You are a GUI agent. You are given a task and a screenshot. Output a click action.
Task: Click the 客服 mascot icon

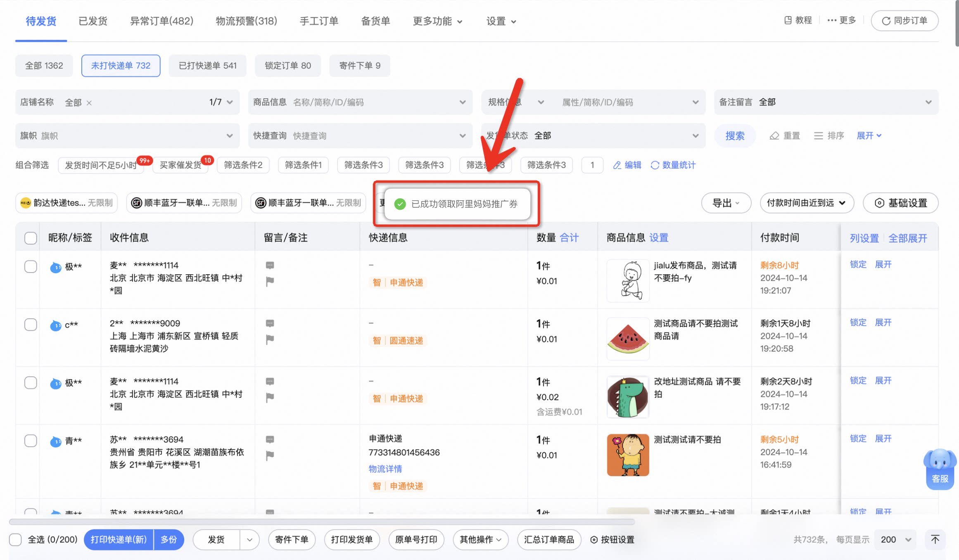pos(940,468)
